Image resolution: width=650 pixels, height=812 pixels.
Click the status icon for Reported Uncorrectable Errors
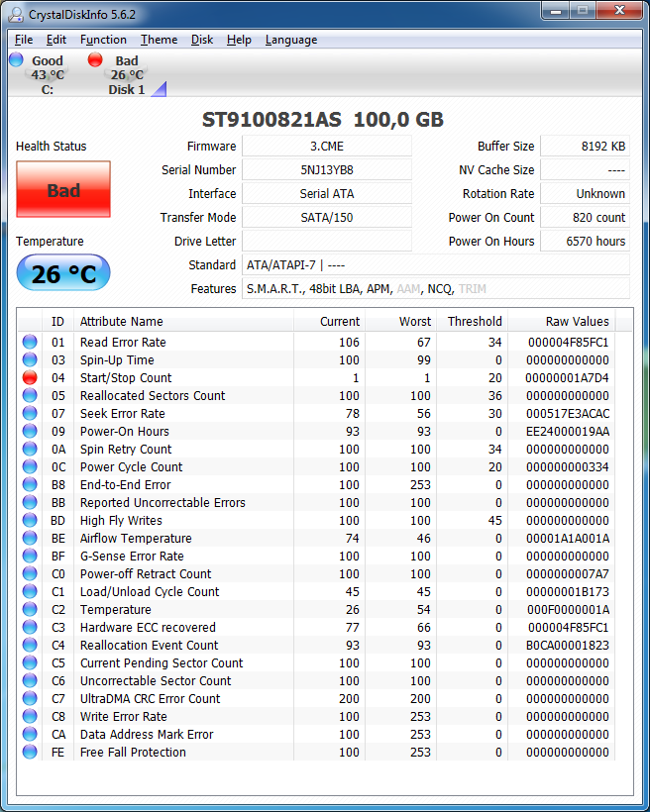tap(30, 502)
